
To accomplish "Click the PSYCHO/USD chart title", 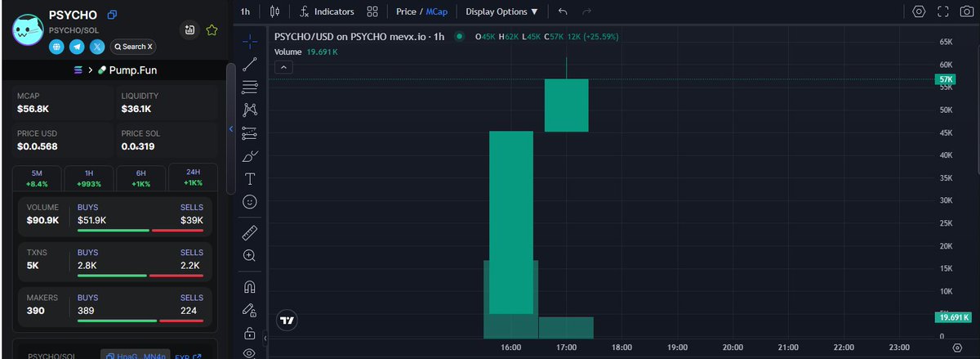I will (359, 36).
